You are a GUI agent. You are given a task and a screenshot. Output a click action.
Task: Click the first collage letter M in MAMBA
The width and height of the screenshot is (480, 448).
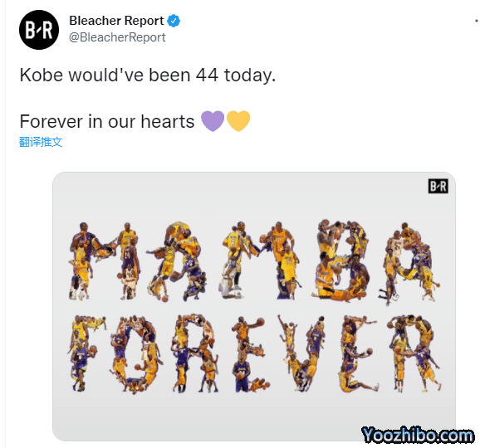(103, 261)
